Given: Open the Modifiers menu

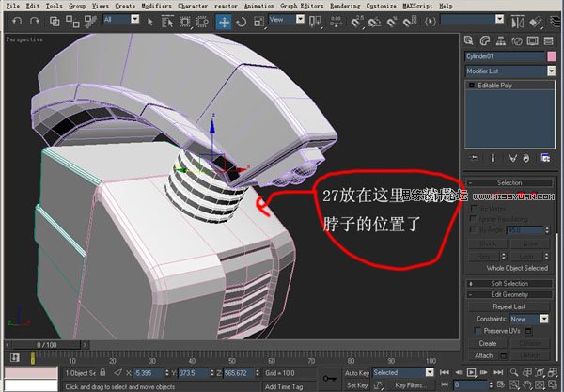Looking at the screenshot, I should pos(156,6).
